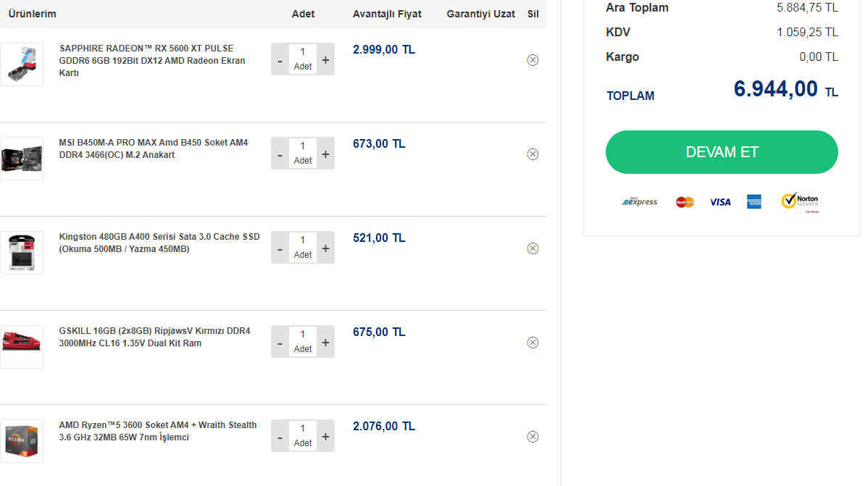Increase quantity of Sapphire Radeon graphics card
This screenshot has width=868, height=486.
pyautogui.click(x=325, y=60)
